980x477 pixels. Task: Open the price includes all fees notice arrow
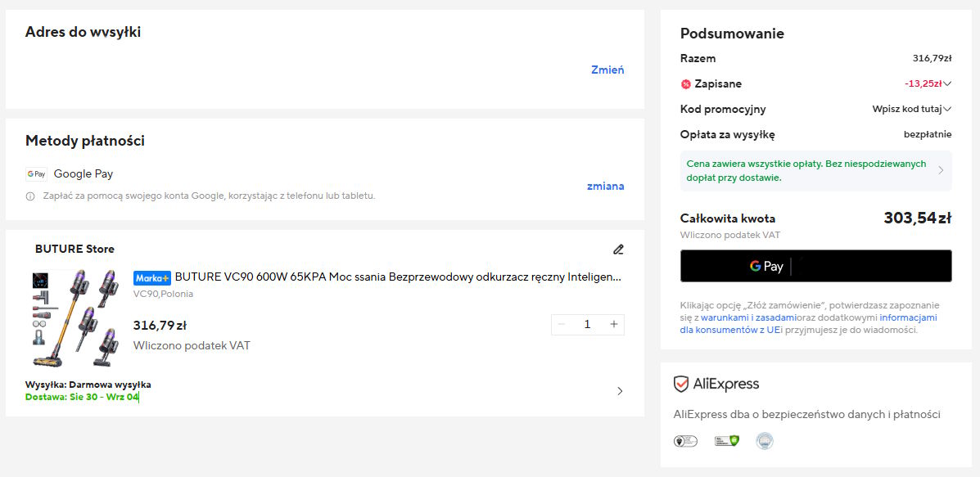(941, 170)
